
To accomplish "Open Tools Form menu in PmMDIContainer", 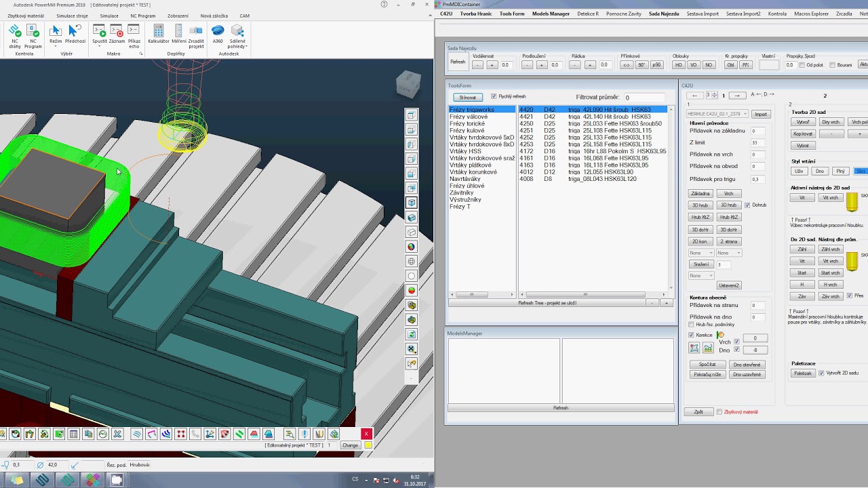I will click(x=512, y=14).
